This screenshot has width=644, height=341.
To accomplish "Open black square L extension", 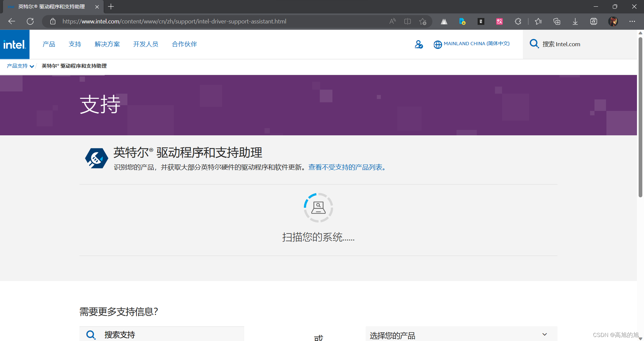I will coord(481,21).
